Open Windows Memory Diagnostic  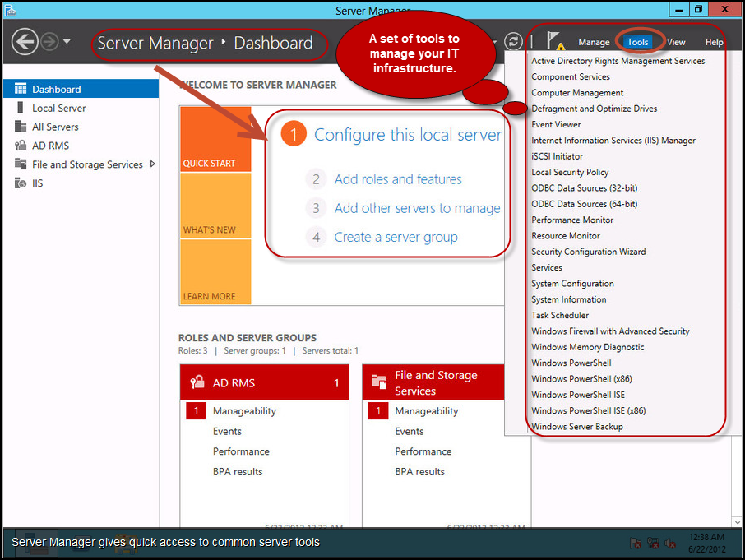[587, 347]
